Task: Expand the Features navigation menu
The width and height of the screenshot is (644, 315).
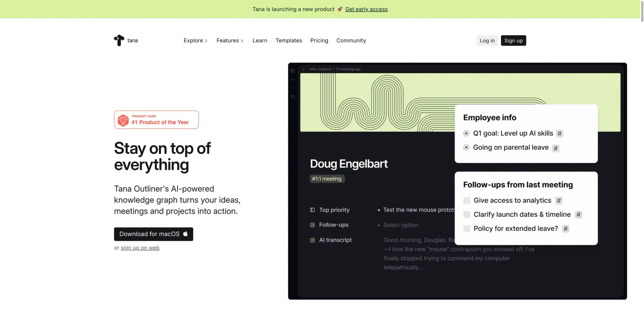Action: click(x=230, y=41)
